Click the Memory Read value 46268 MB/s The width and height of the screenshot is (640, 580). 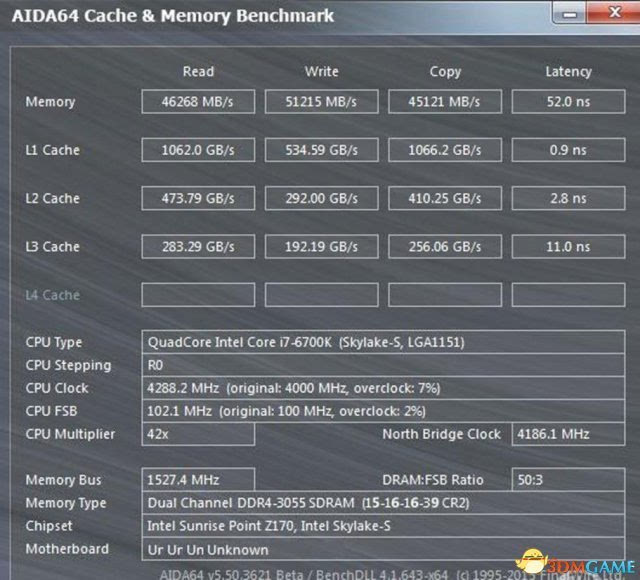click(198, 102)
